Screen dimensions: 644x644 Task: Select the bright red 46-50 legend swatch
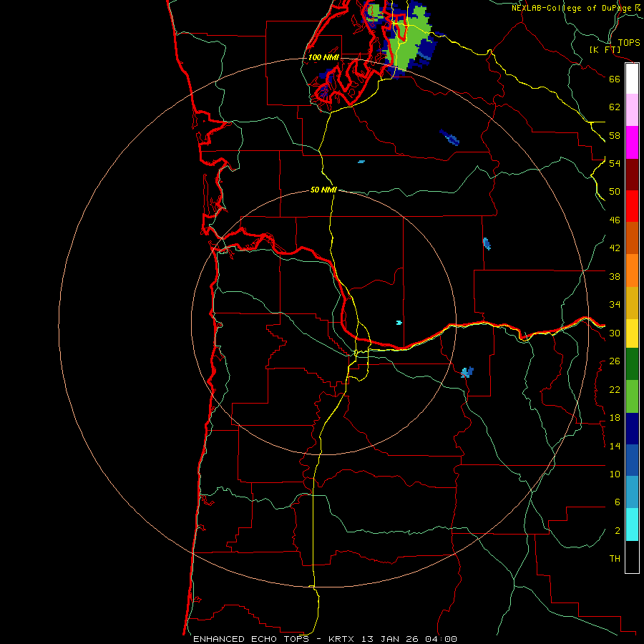[x=632, y=206]
